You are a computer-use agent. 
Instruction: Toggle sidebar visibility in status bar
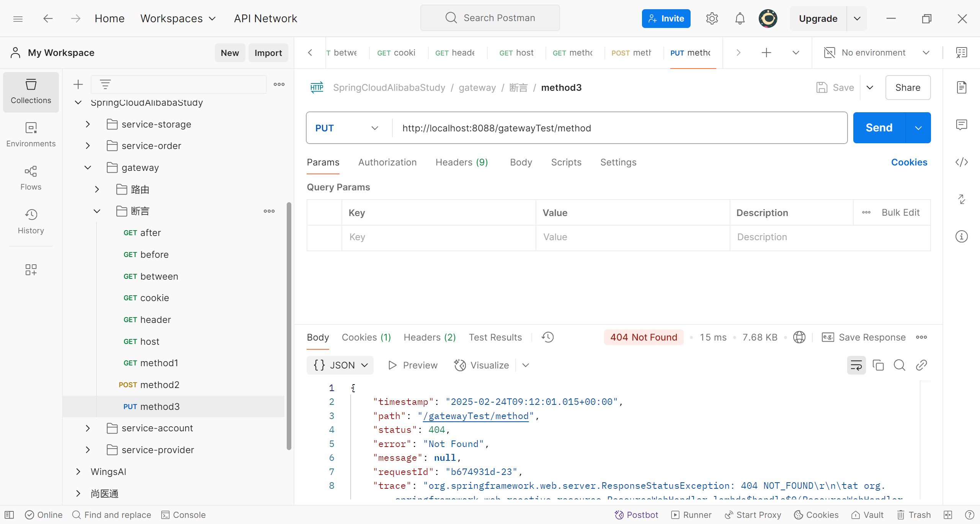pyautogui.click(x=9, y=515)
